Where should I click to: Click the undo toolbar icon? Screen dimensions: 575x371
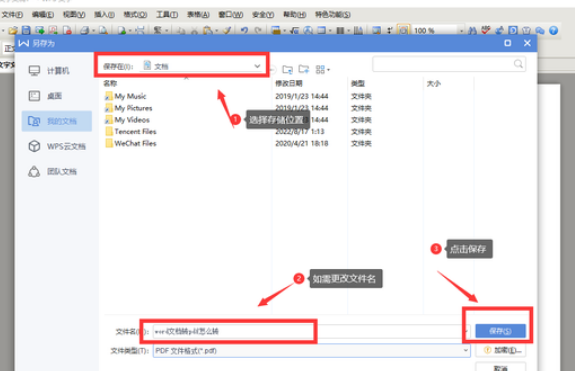click(x=244, y=30)
